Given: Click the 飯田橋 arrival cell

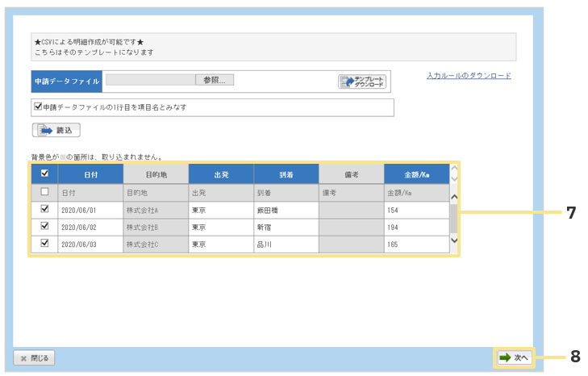Looking at the screenshot, I should click(286, 209).
